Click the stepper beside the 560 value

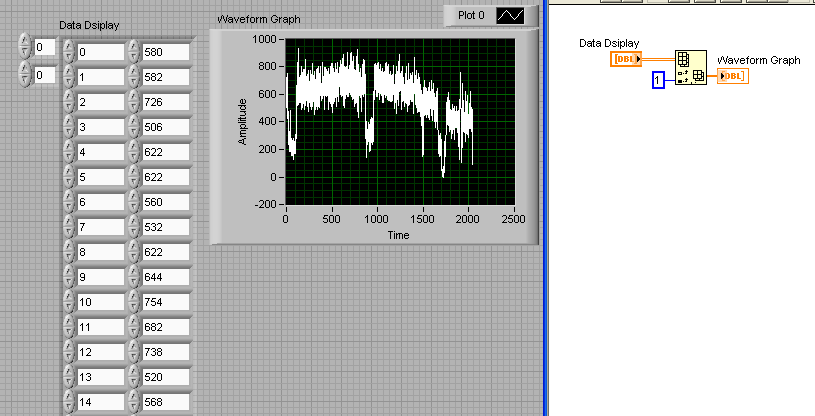[x=134, y=201]
